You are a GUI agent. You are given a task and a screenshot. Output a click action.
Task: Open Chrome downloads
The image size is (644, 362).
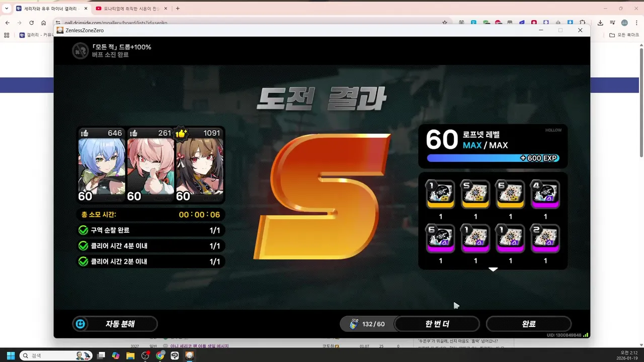[x=600, y=23]
